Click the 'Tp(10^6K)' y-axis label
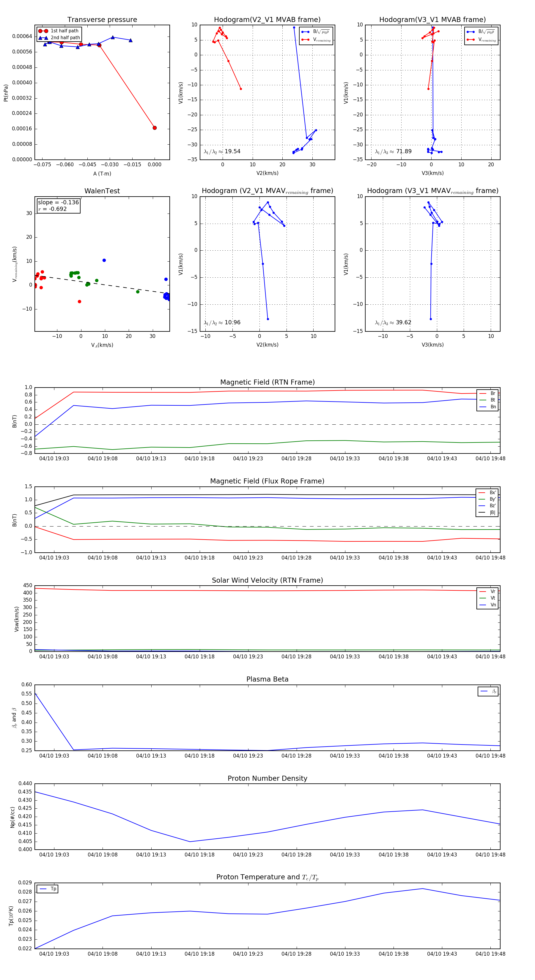Viewport: 535px width, 980px height. point(11,916)
